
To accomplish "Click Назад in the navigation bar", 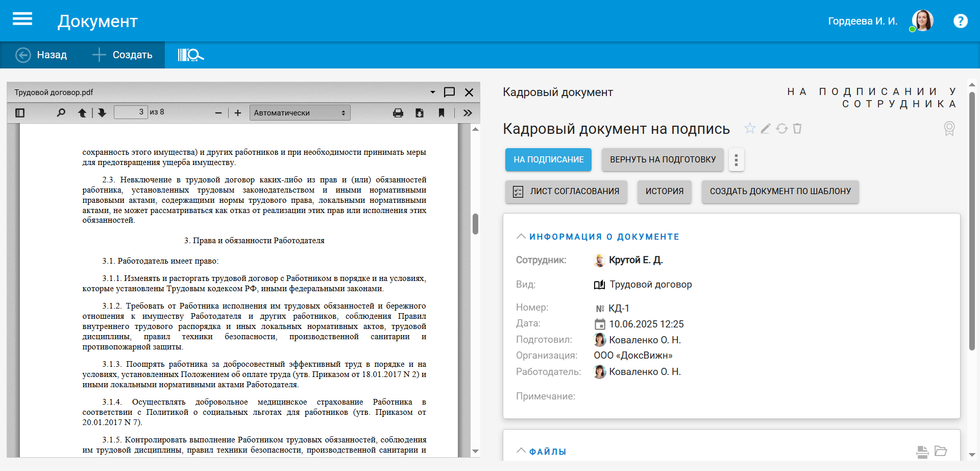I will coord(42,55).
